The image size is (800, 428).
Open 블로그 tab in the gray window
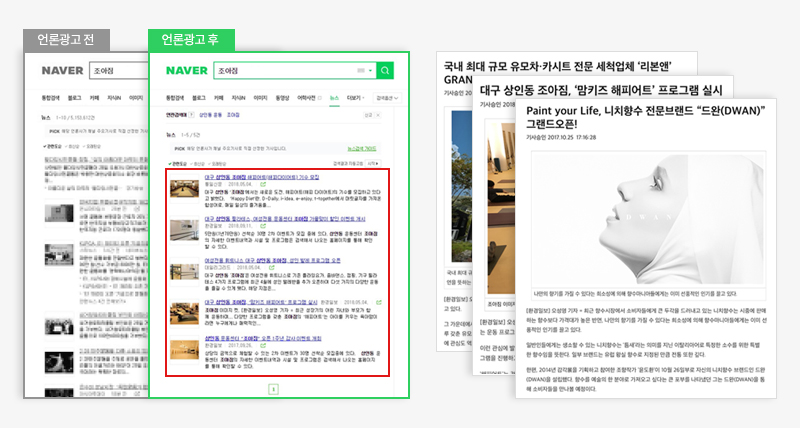[x=74, y=98]
